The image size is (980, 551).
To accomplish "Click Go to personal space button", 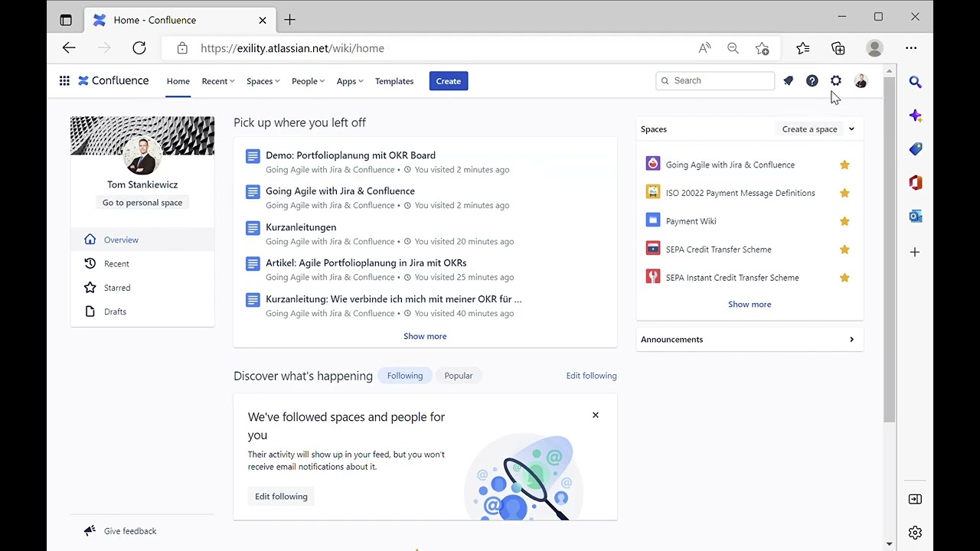I will [x=142, y=203].
